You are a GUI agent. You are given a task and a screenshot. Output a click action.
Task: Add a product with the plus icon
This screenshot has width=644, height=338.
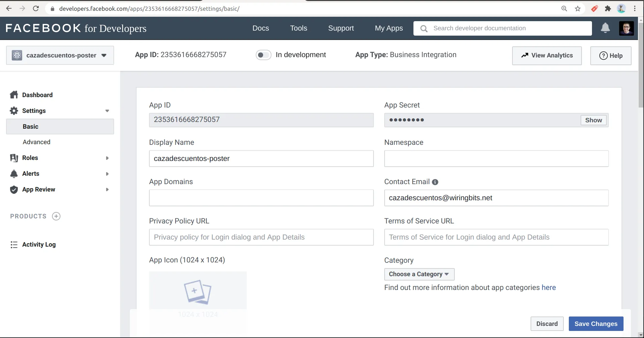pos(56,216)
